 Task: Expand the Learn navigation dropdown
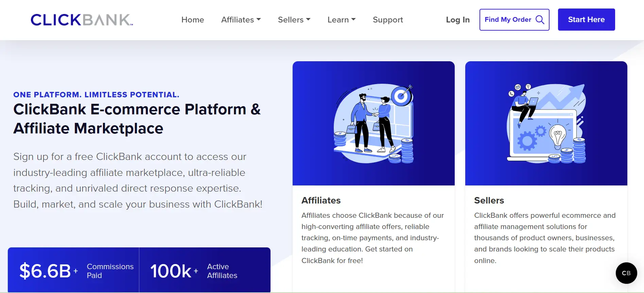click(x=342, y=20)
